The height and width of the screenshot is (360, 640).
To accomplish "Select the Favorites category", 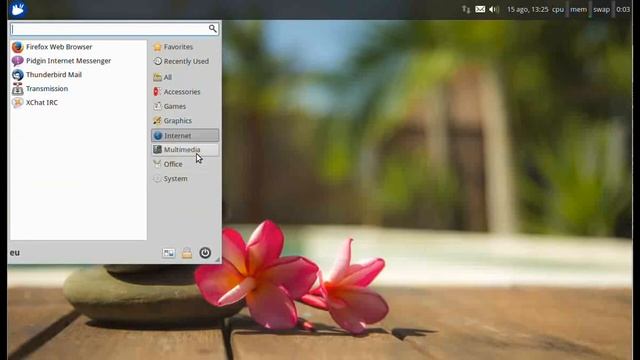I will point(185,47).
